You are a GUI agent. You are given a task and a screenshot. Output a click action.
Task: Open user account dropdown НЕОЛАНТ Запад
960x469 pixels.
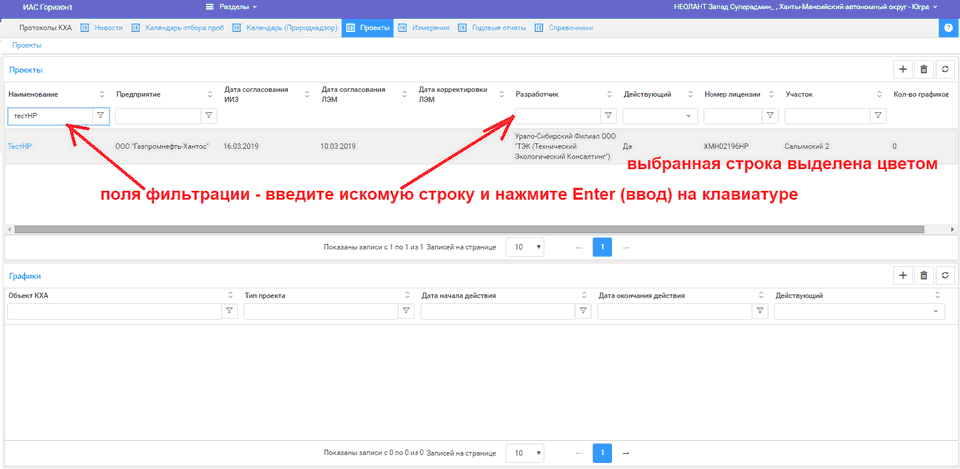pos(805,7)
